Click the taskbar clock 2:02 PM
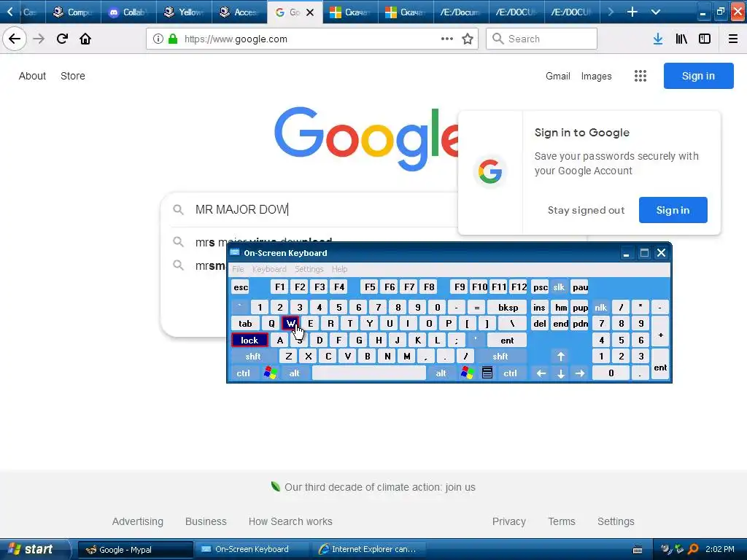 click(720, 549)
